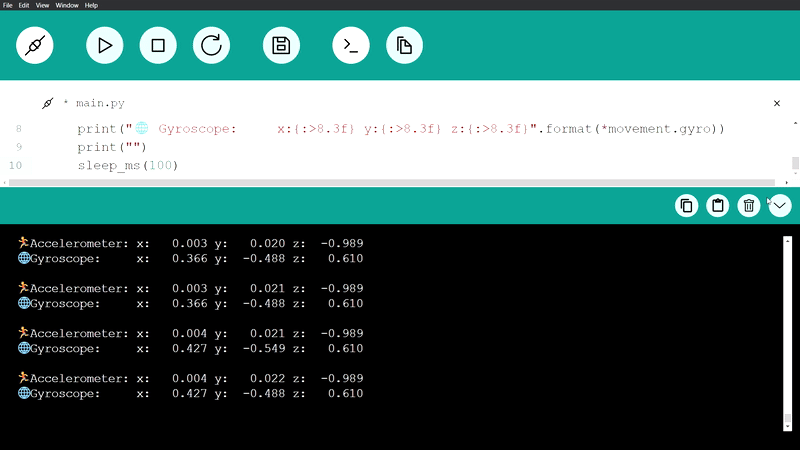Click the editor's horizontal scrollbar
Screen dimensions: 800x450
[400, 182]
